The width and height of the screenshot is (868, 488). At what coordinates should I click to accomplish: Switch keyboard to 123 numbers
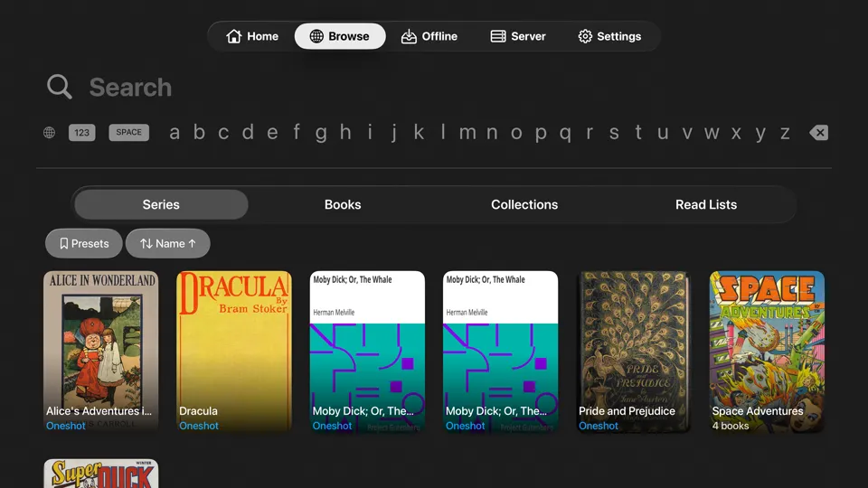(x=82, y=132)
